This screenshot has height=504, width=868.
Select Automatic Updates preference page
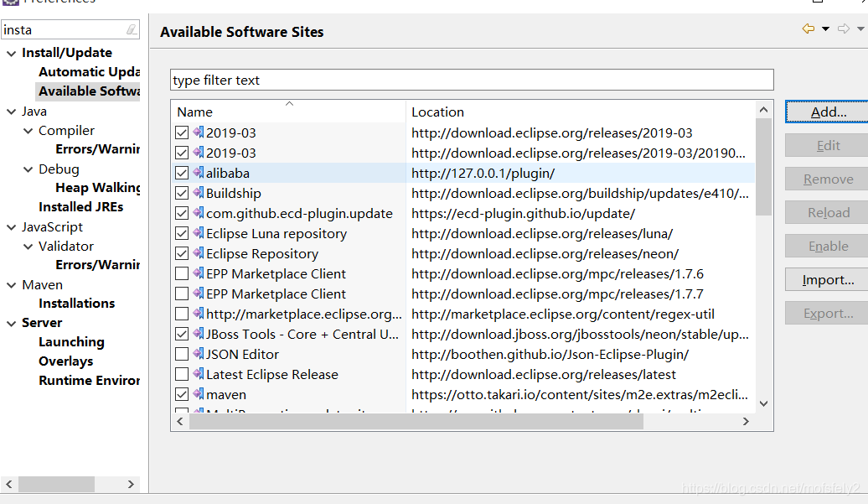pos(89,72)
